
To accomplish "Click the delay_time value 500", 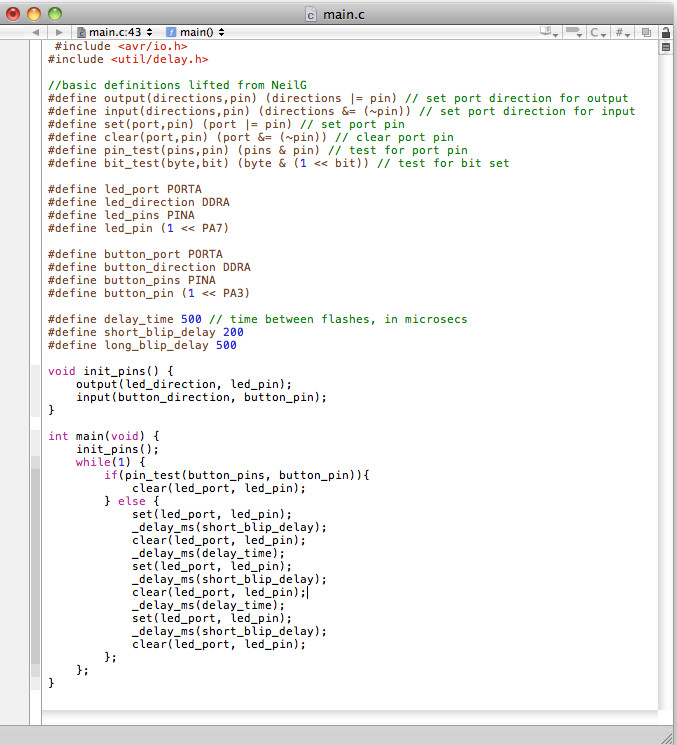I will tap(191, 319).
